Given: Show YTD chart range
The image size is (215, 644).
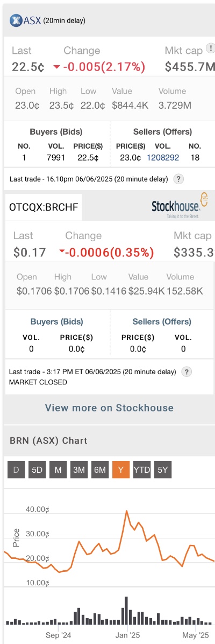Looking at the screenshot, I should point(141,470).
